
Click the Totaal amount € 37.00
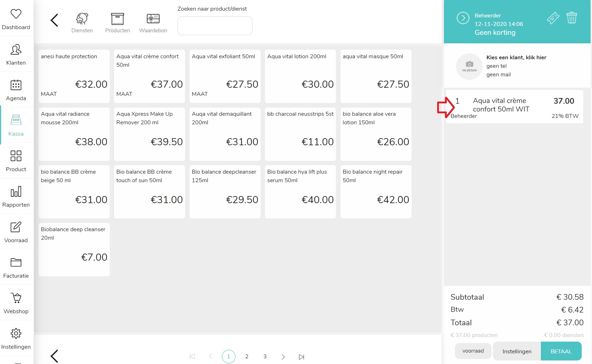click(x=570, y=322)
